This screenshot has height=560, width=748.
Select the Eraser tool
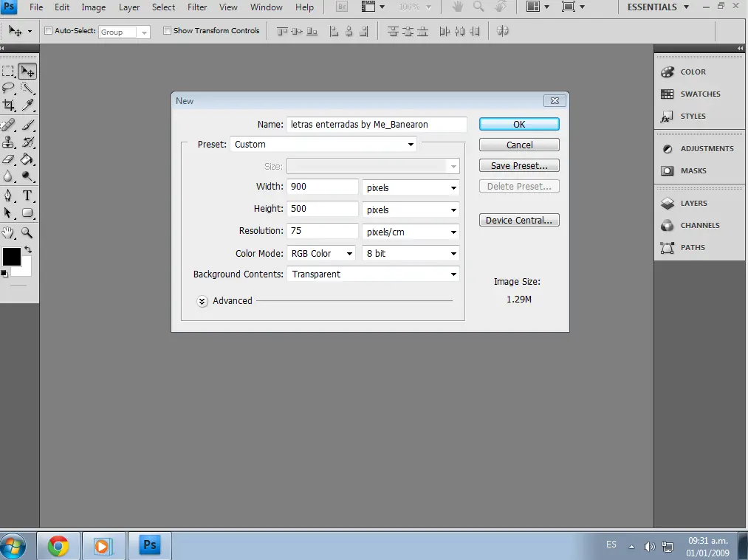[8, 159]
